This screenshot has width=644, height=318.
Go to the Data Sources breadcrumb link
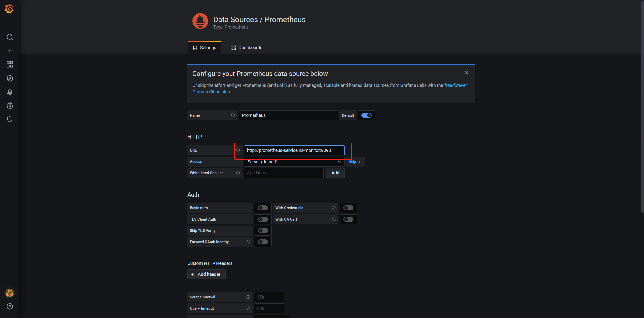pyautogui.click(x=235, y=20)
